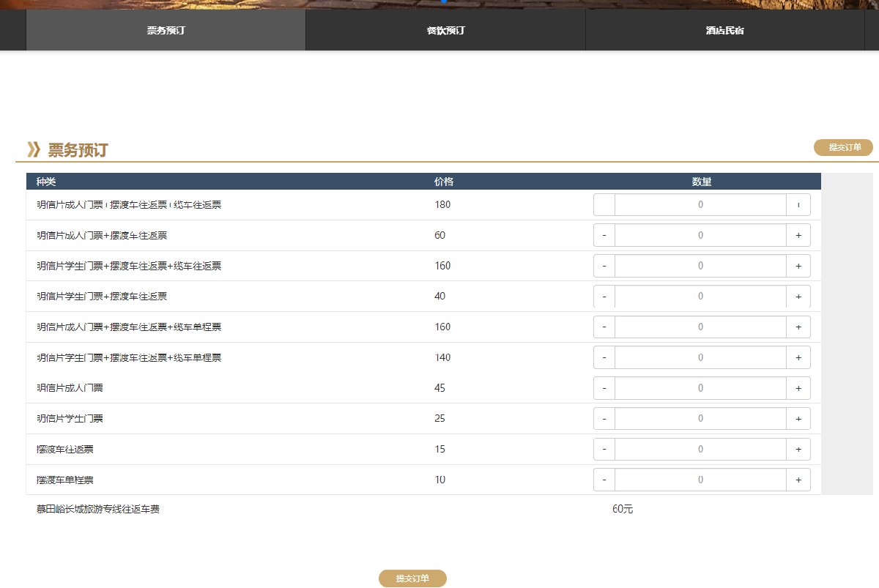Click price value 140
This screenshot has height=588, width=879.
[442, 357]
